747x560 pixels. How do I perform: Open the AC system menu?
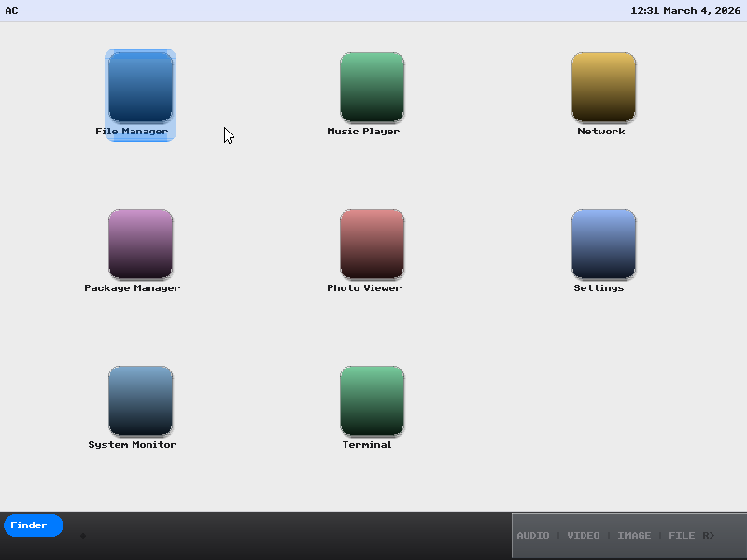tap(9, 10)
